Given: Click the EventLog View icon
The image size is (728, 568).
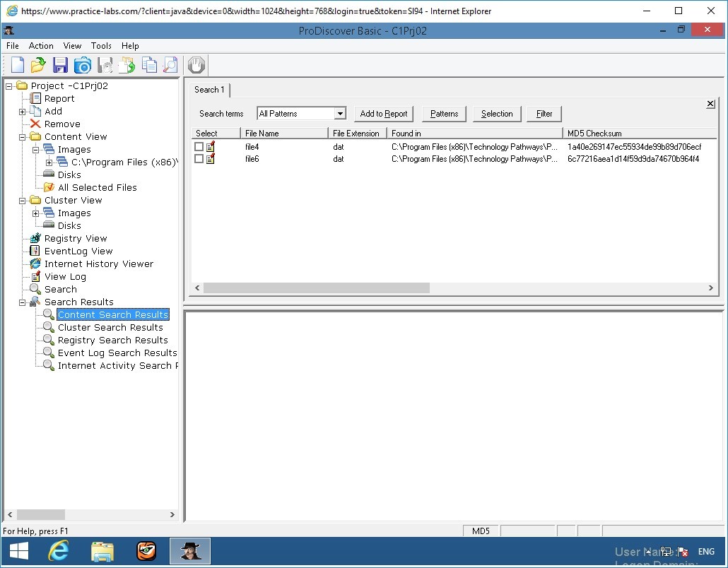Looking at the screenshot, I should (35, 251).
